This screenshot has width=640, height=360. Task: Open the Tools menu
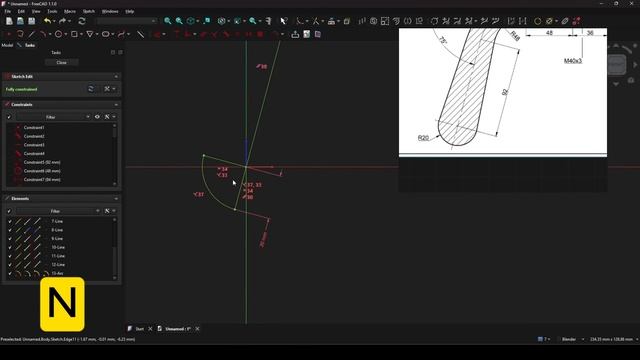(x=52, y=11)
